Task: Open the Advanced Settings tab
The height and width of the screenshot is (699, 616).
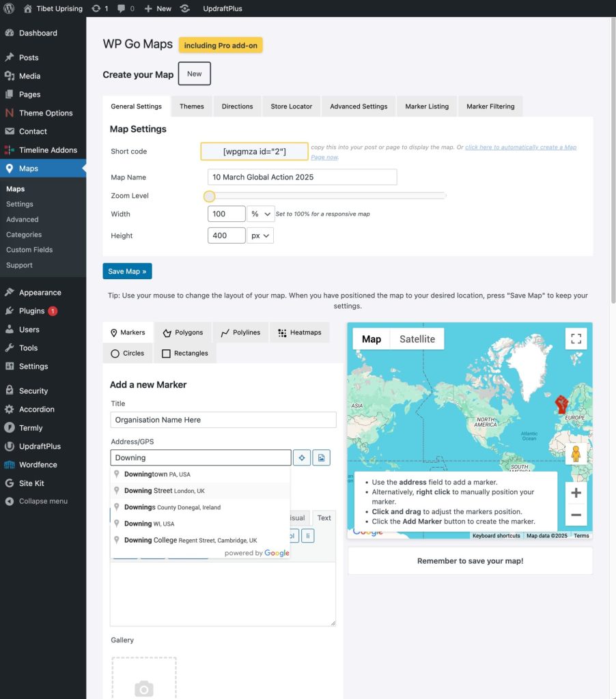Action: click(359, 106)
